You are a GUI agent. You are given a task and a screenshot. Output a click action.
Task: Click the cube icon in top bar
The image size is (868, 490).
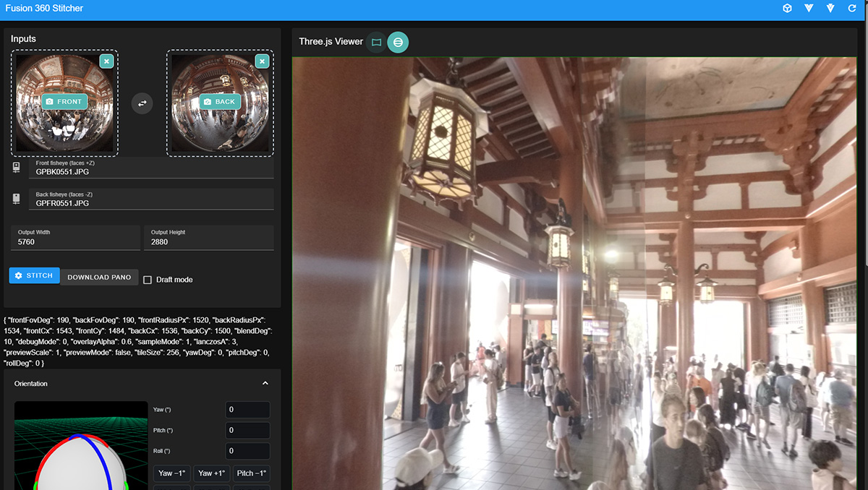coord(787,9)
